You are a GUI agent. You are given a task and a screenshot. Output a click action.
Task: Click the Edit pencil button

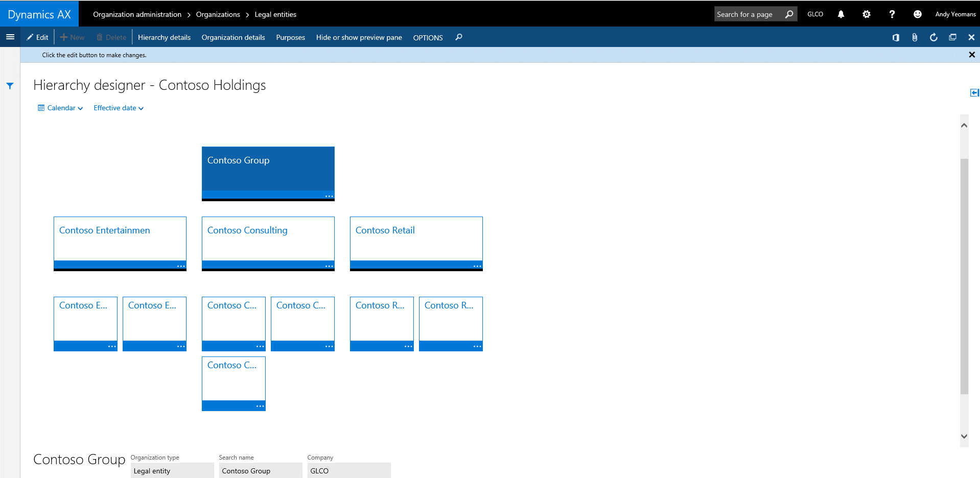37,37
